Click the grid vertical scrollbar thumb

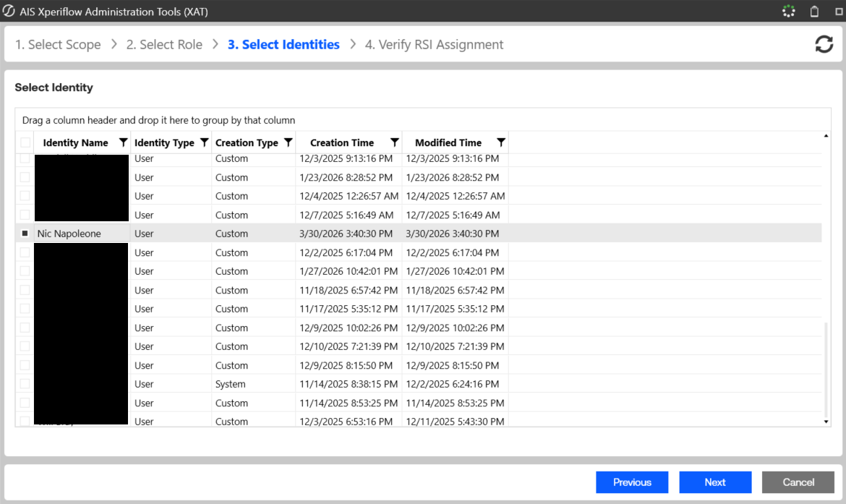(x=826, y=369)
